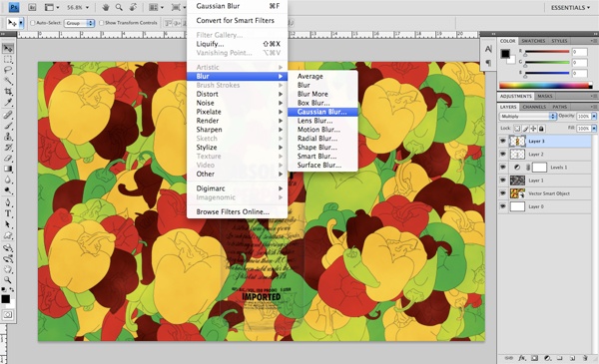Hide Layer 3 visibility eye
The height and width of the screenshot is (364, 599).
tap(503, 142)
